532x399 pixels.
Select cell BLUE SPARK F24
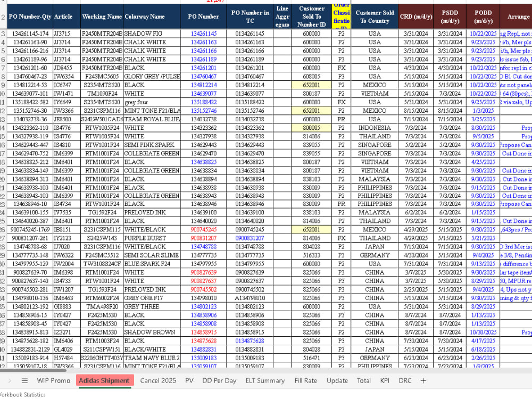152,264
